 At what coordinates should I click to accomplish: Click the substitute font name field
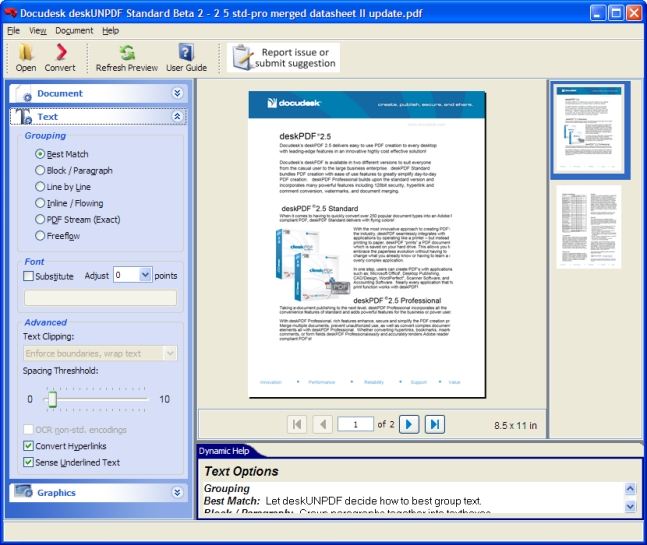100,298
